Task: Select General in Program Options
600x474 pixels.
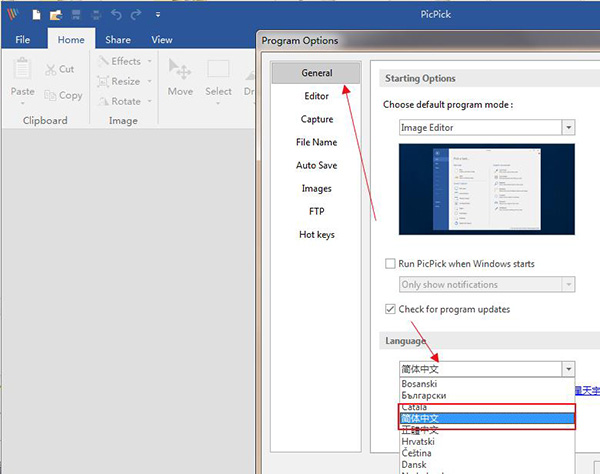Action: pyautogui.click(x=316, y=73)
